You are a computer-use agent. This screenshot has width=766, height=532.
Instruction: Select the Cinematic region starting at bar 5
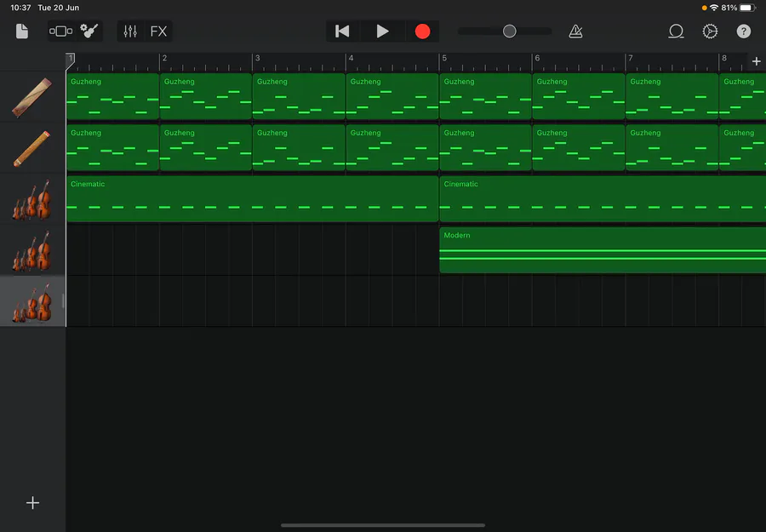tap(603, 199)
